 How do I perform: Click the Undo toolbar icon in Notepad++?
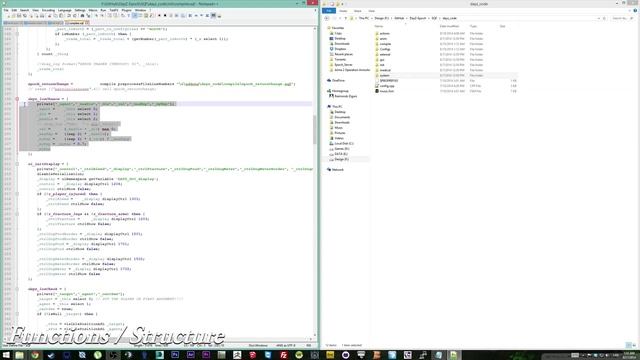click(69, 16)
